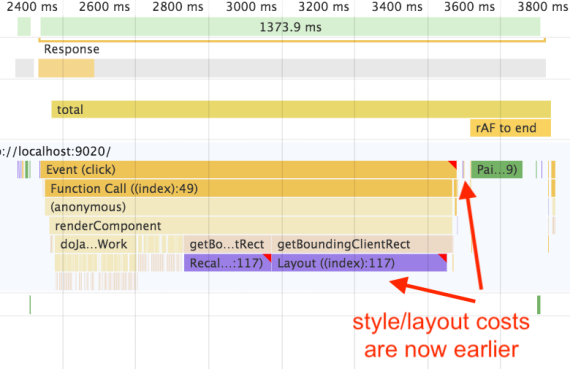570x369 pixels.
Task: Select the getBo...tRect truncated bar
Action: [x=228, y=244]
